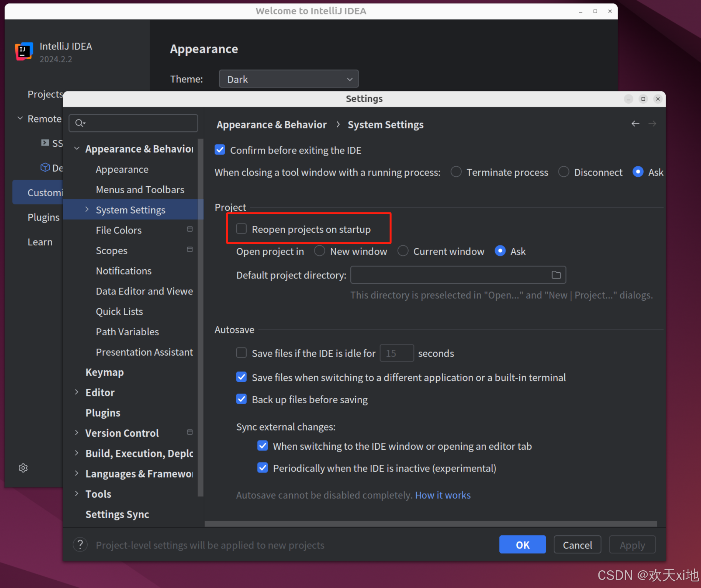Click the Apply button
Image resolution: width=701 pixels, height=588 pixels.
pos(632,545)
